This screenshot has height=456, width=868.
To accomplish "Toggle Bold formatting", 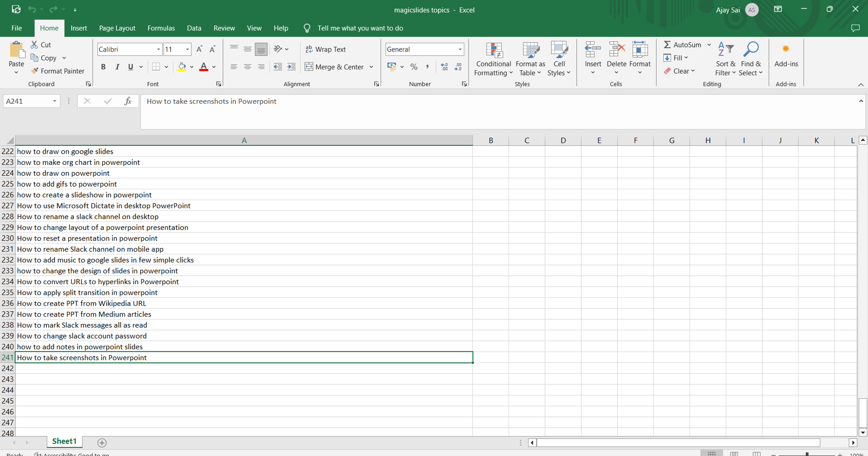I will [103, 67].
